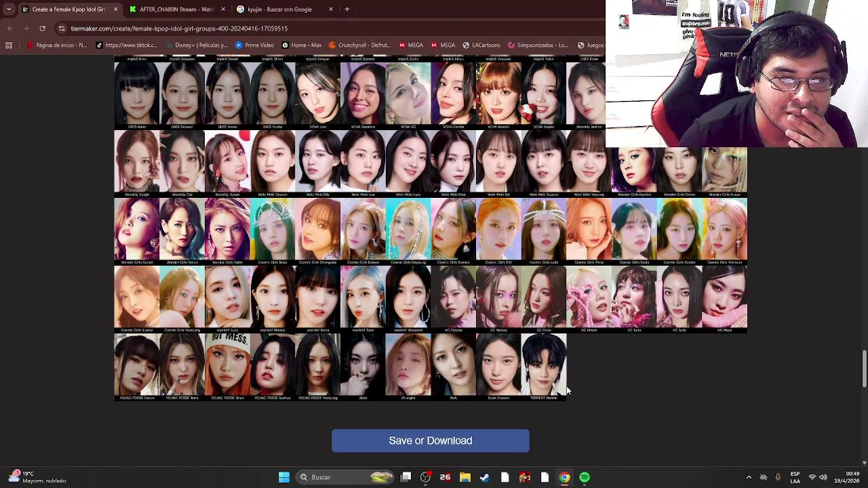Select the Wonder Girls Yubin image
The width and height of the screenshot is (868, 488).
click(227, 231)
